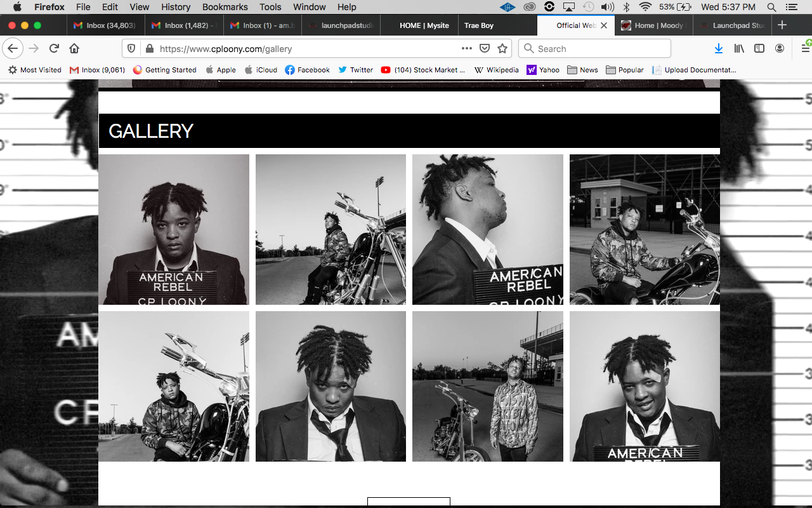Viewport: 812px width, 508px height.
Task: Go back to the previous page
Action: click(13, 48)
